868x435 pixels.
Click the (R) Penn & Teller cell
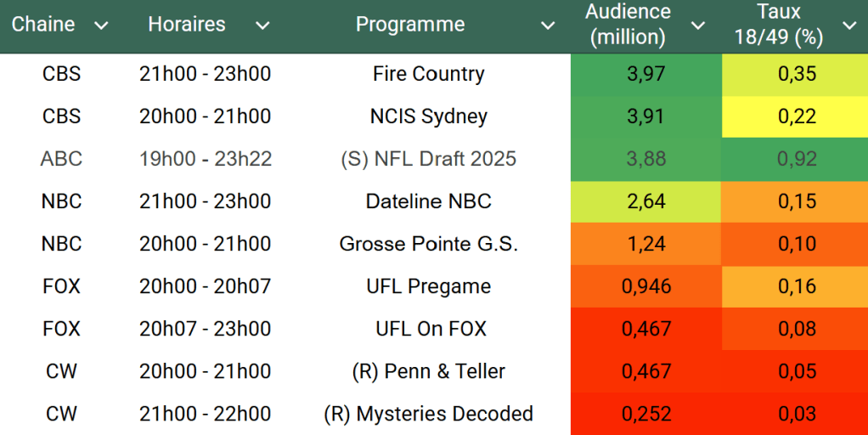(x=428, y=371)
